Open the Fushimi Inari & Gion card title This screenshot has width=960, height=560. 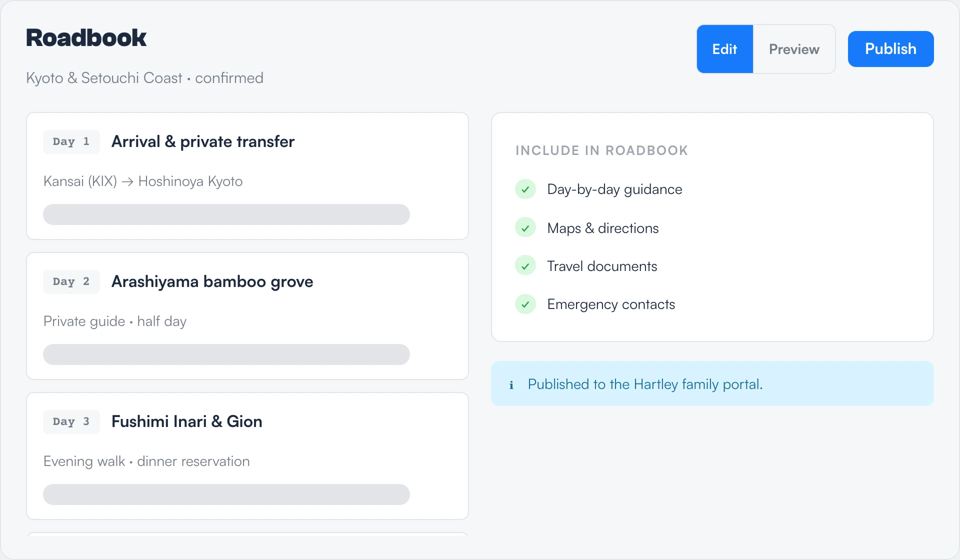(x=187, y=421)
